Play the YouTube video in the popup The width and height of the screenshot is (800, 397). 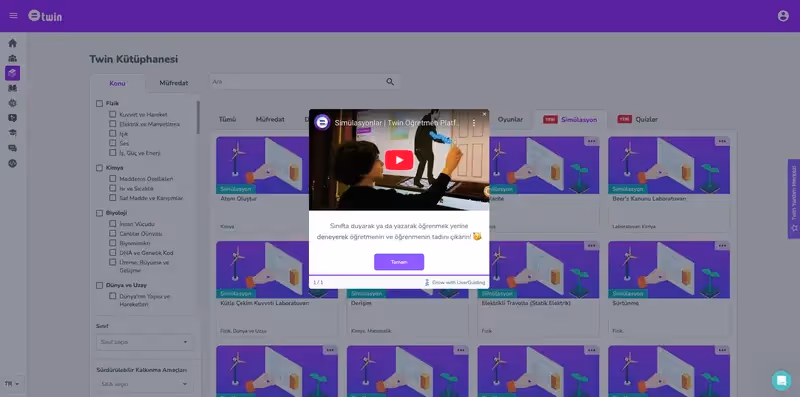point(399,160)
